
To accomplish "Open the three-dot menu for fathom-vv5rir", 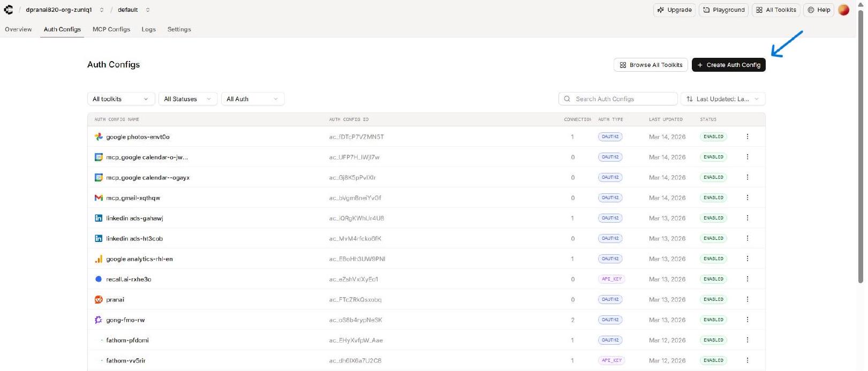I will 748,360.
